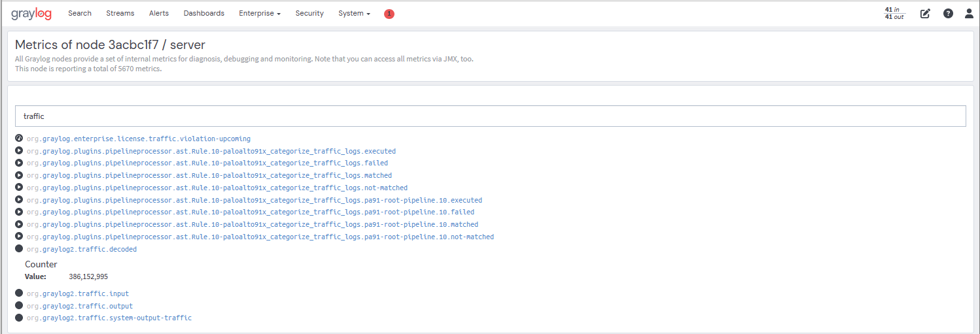Click meter icon of categorize_traffic_logs.not-matched
Screen dimensions: 980x334
click(x=19, y=188)
